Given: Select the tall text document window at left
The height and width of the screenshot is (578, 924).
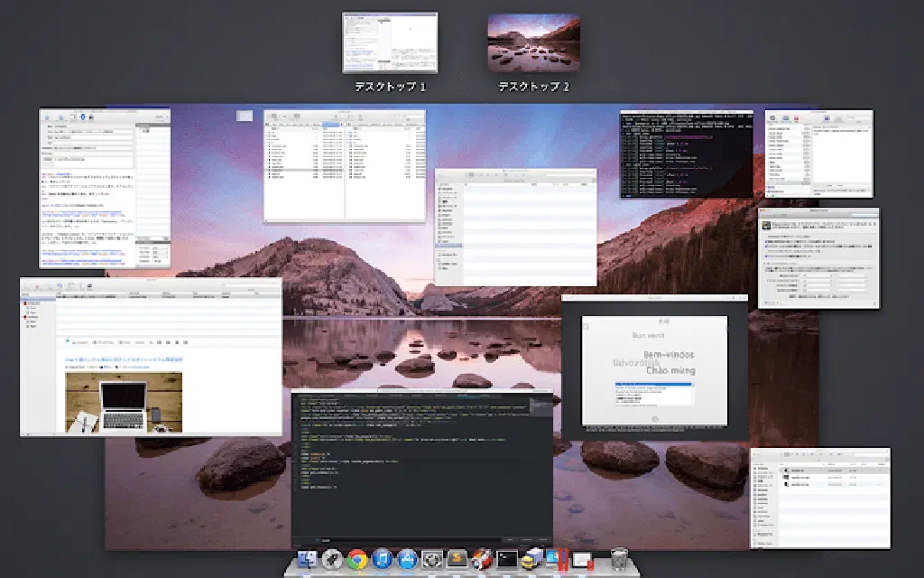Looking at the screenshot, I should 104,188.
